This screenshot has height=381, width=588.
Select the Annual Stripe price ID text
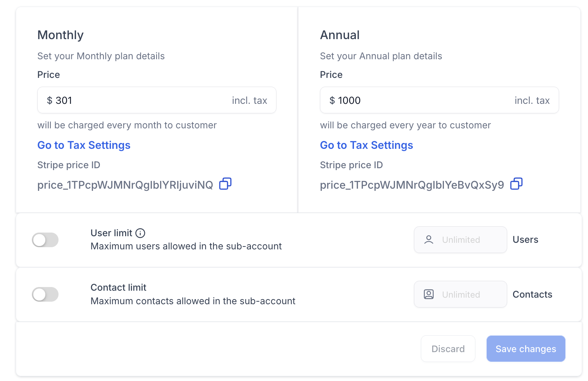click(412, 185)
